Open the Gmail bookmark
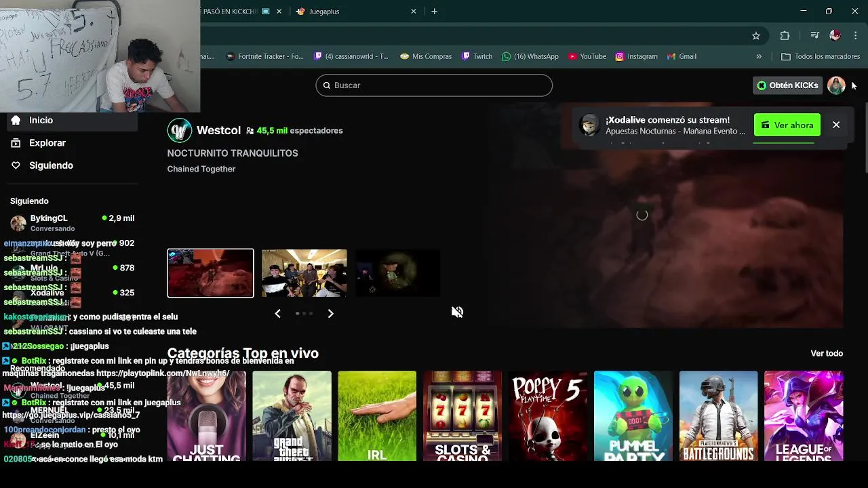The width and height of the screenshot is (868, 488). [682, 57]
